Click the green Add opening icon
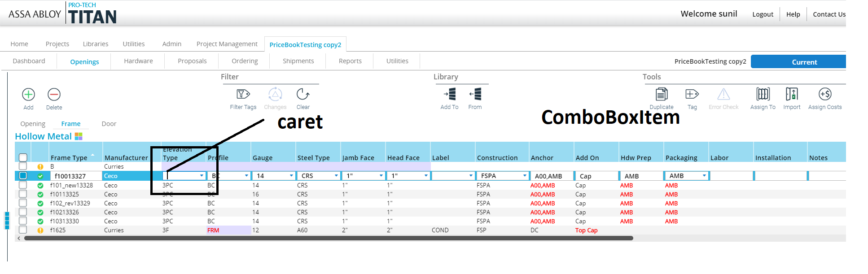Screen dimensions: 868x274 pos(28,95)
